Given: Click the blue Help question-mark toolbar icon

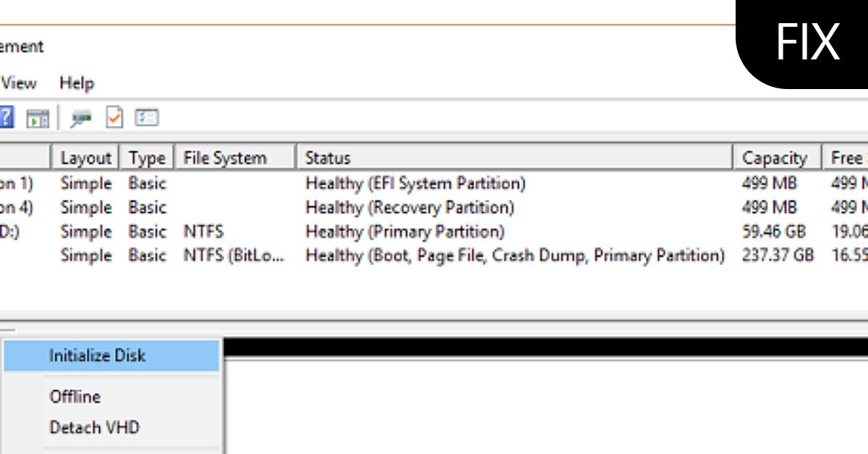Looking at the screenshot, I should (x=6, y=117).
